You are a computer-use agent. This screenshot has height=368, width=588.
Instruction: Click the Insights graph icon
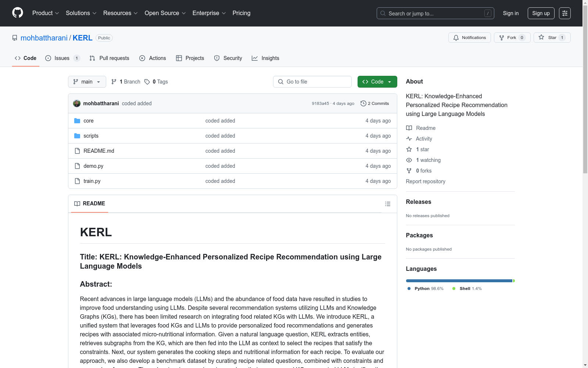coord(255,58)
